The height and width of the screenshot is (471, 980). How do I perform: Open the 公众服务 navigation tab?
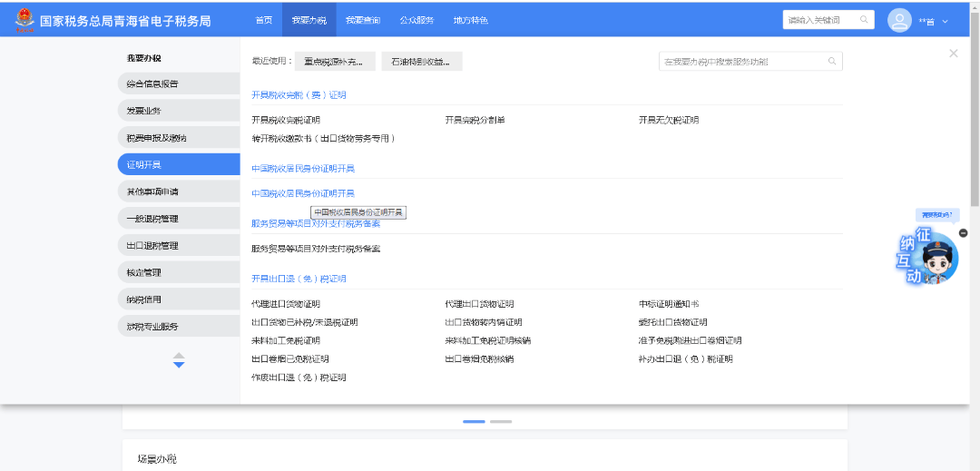click(x=416, y=20)
